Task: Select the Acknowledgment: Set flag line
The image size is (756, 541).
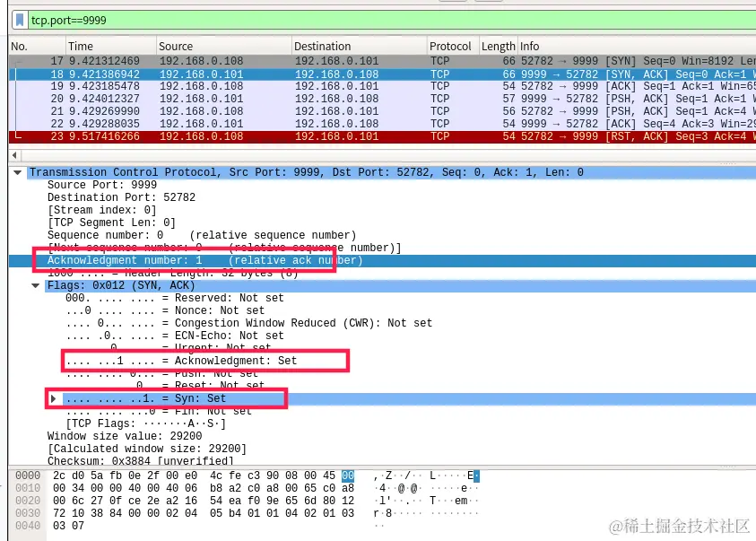Action: 181,361
